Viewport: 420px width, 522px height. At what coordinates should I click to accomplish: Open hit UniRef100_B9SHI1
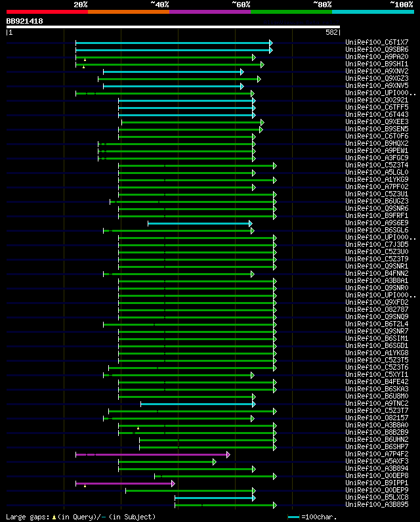click(x=377, y=64)
